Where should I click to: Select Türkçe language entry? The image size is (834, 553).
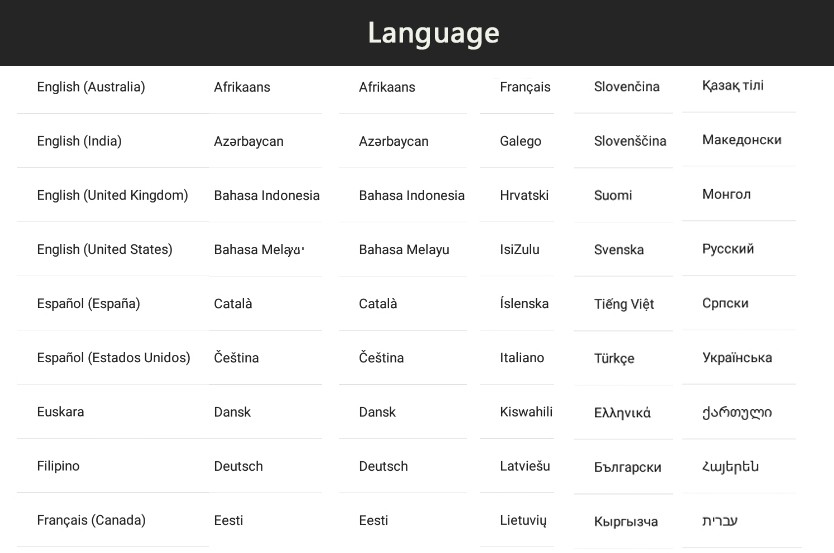tap(623, 358)
